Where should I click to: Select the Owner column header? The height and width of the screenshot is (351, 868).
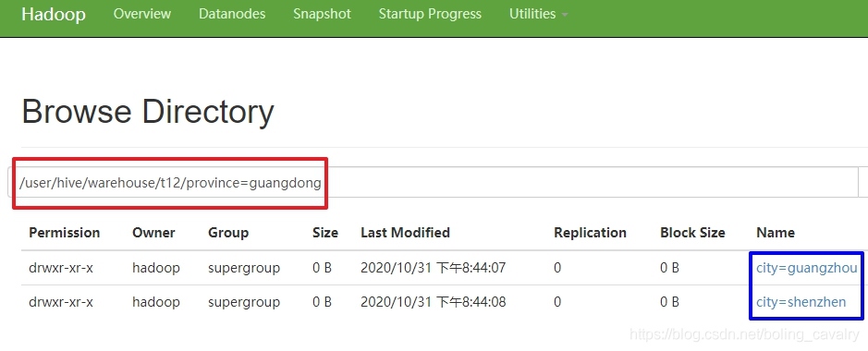[153, 233]
